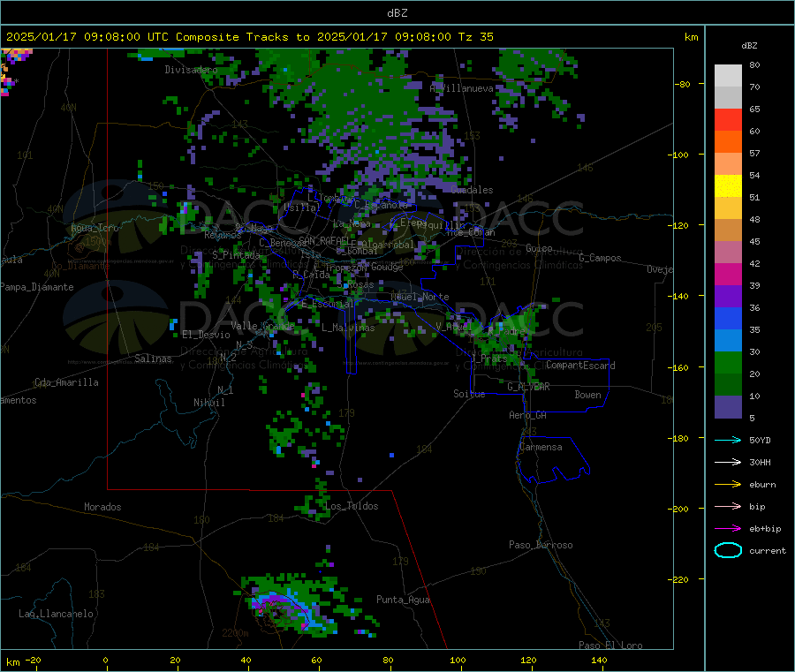Screen dimensions: 795x672
Task: Click the Bowen map label
Action: (x=587, y=395)
